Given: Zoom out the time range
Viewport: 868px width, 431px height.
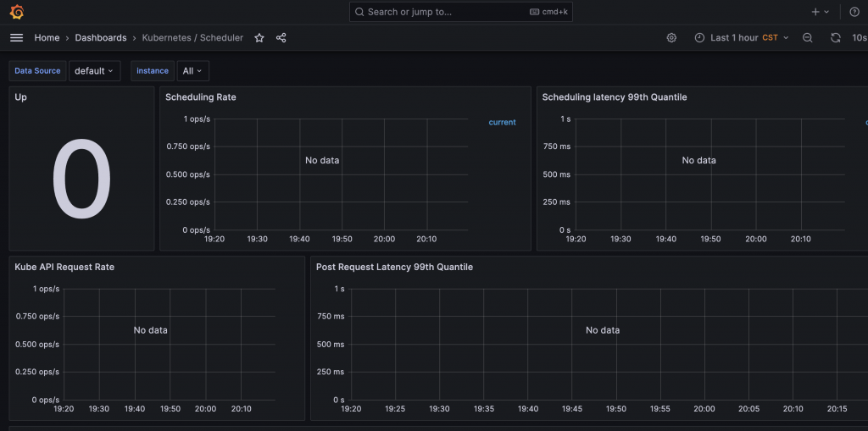Looking at the screenshot, I should click(x=808, y=37).
